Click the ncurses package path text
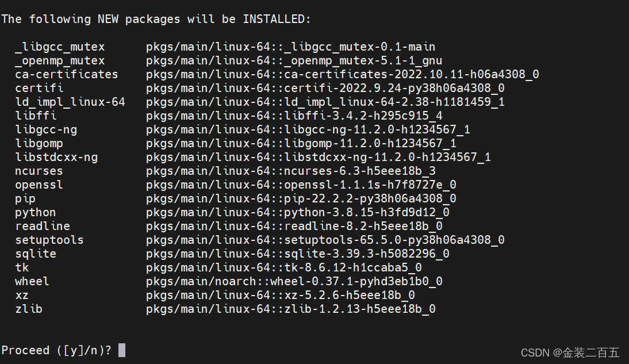 291,171
